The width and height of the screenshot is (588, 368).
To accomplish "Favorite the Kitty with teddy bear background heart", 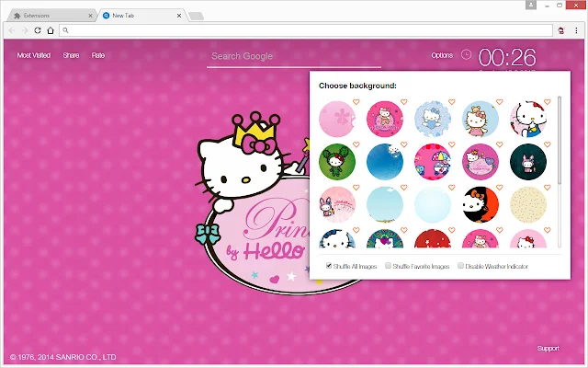I will point(500,102).
